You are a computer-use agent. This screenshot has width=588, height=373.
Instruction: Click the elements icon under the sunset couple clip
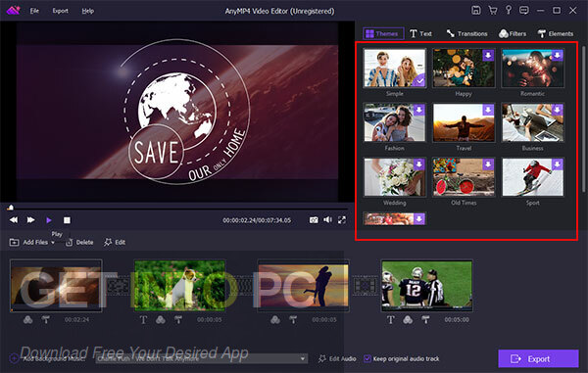293,319
